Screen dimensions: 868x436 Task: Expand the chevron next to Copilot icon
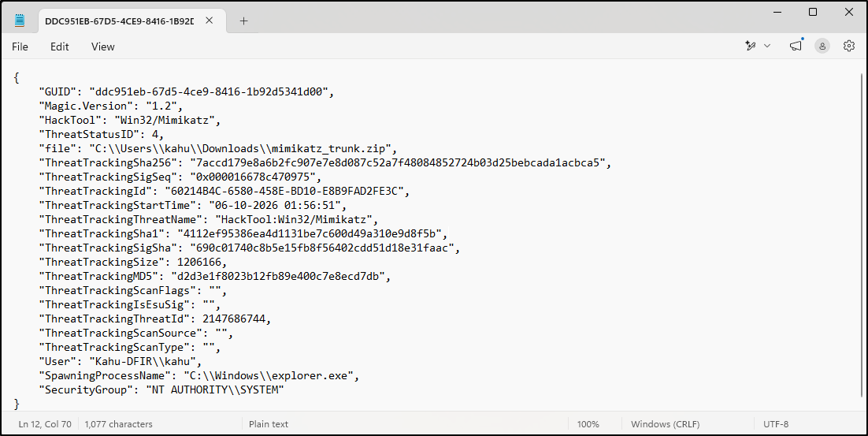[x=767, y=46]
